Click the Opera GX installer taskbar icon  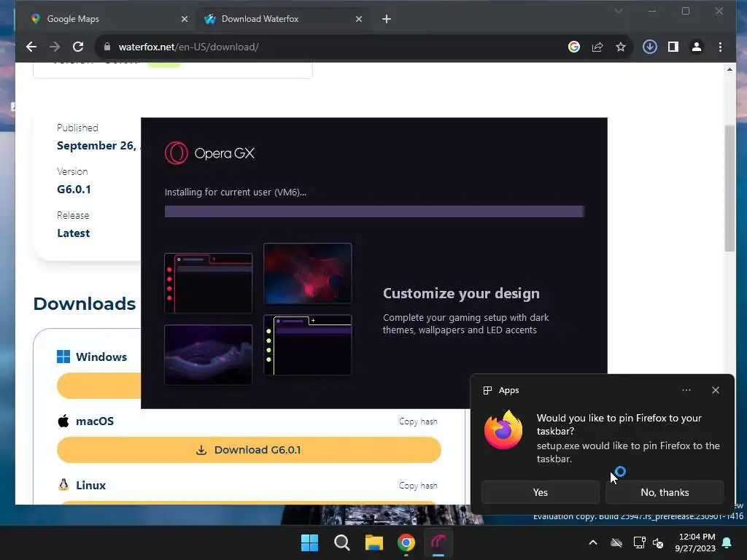[x=438, y=542]
